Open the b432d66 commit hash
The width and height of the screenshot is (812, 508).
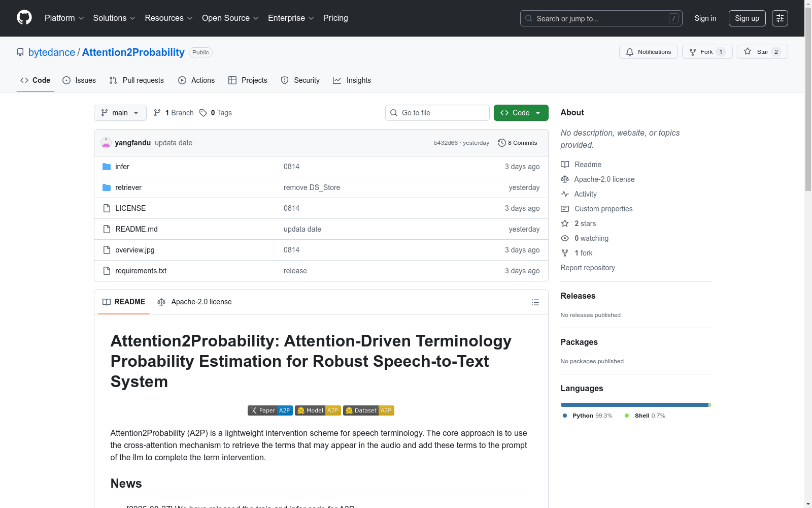446,143
